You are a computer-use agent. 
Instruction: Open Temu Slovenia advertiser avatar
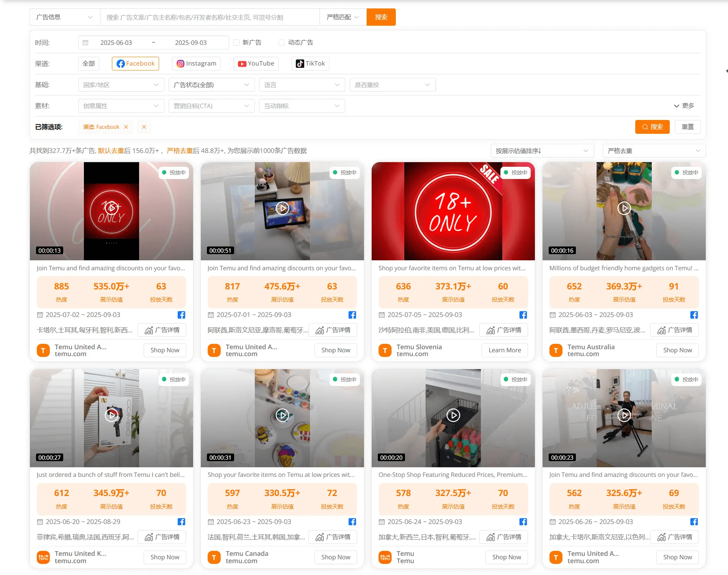[x=385, y=350]
